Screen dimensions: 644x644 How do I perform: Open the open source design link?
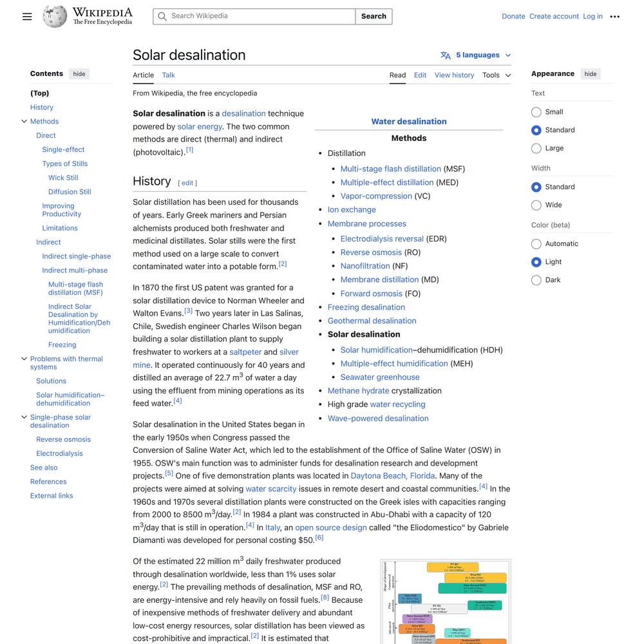tap(331, 527)
